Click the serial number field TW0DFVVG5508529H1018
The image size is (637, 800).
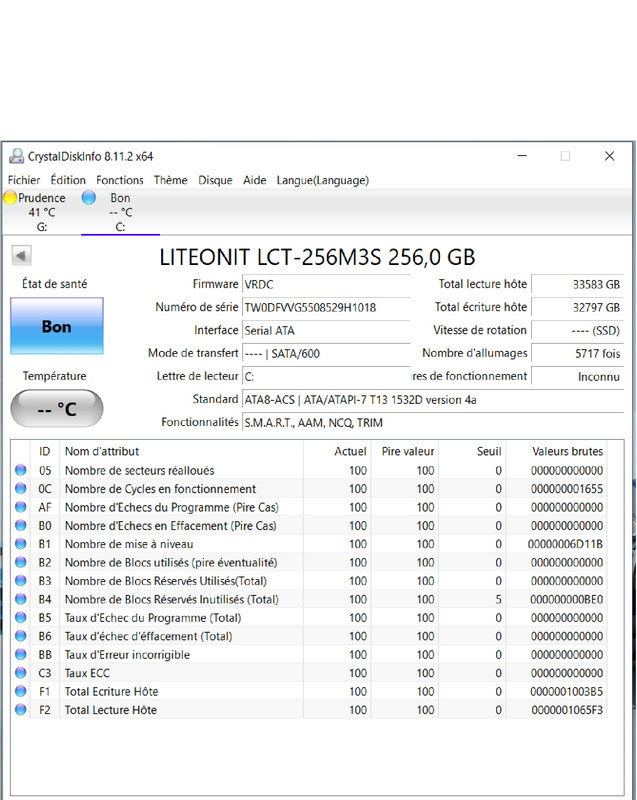(x=326, y=307)
